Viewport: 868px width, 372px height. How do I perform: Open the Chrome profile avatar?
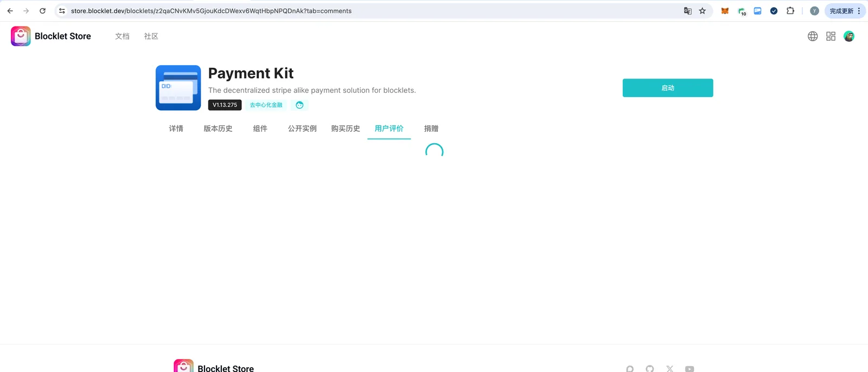(814, 11)
